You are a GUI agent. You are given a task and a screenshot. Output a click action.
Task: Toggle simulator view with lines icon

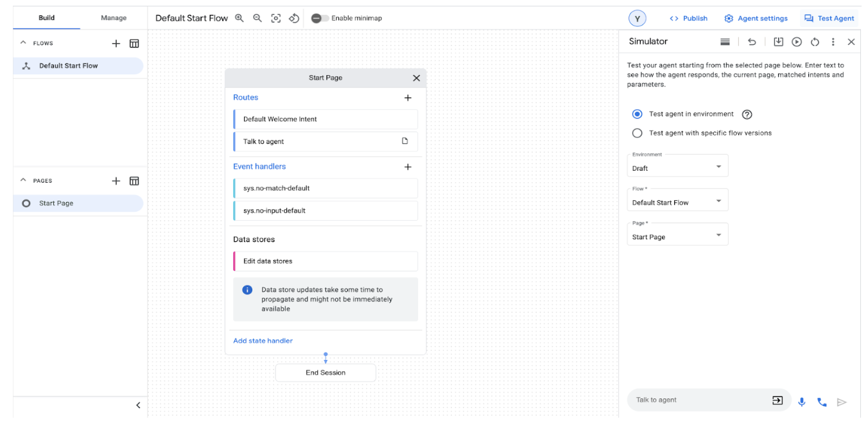pyautogui.click(x=725, y=42)
